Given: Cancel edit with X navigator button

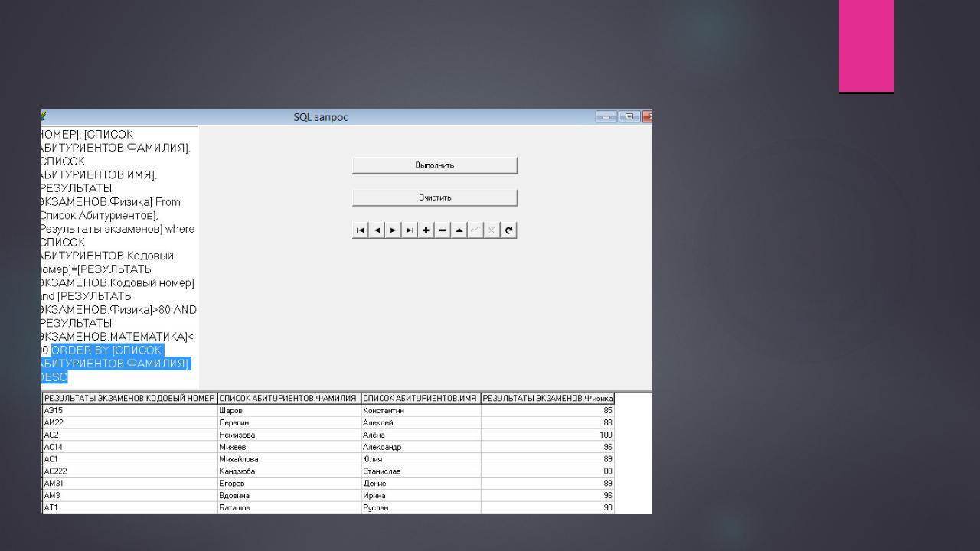Looking at the screenshot, I should [x=492, y=230].
